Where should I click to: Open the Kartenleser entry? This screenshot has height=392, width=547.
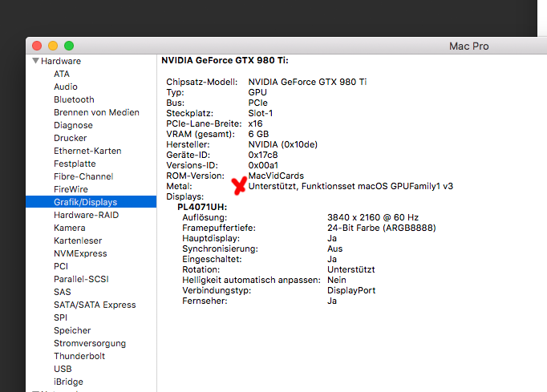coord(78,240)
